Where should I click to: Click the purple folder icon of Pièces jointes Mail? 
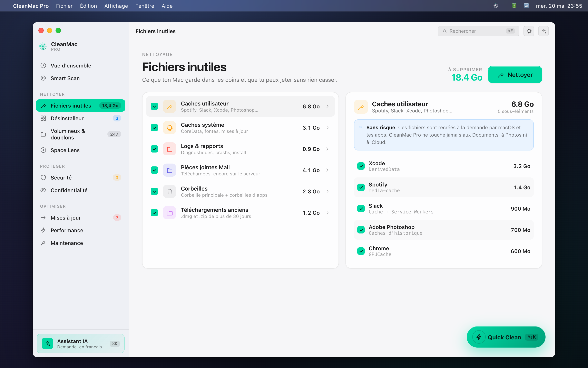[x=170, y=170]
